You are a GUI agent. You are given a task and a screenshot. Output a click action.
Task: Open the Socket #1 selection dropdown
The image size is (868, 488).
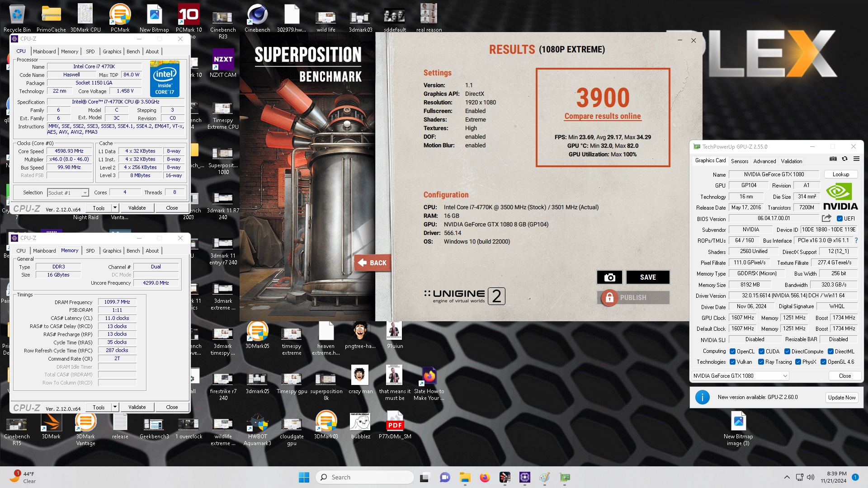pyautogui.click(x=68, y=193)
